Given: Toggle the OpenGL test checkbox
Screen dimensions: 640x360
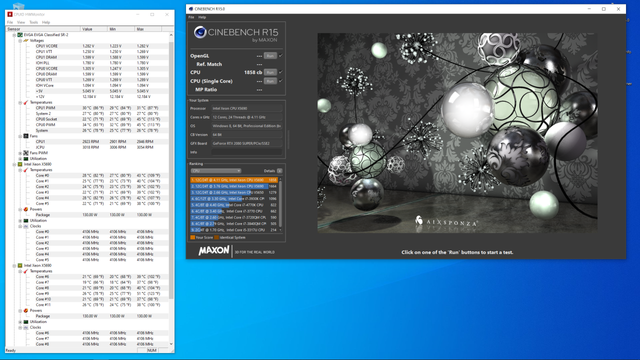Looking at the screenshot, I should point(281,56).
